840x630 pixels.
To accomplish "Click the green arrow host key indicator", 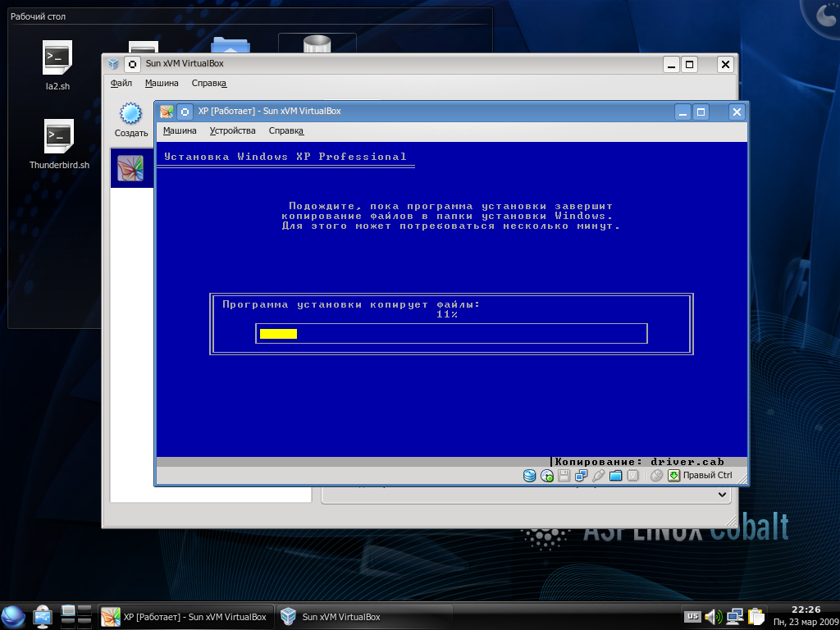I will [x=674, y=475].
